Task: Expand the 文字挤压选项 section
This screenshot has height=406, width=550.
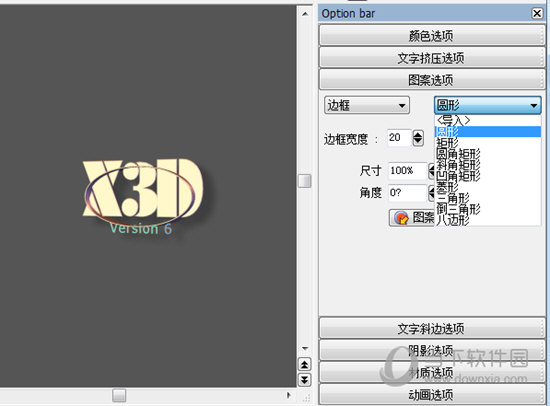Action: (431, 58)
